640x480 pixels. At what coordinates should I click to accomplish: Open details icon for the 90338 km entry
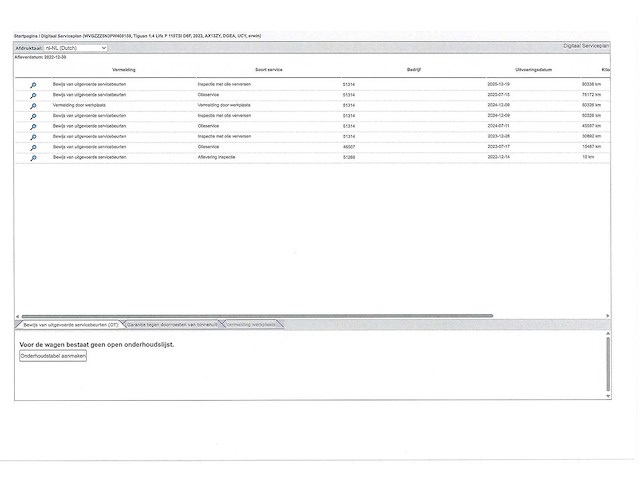[33, 85]
